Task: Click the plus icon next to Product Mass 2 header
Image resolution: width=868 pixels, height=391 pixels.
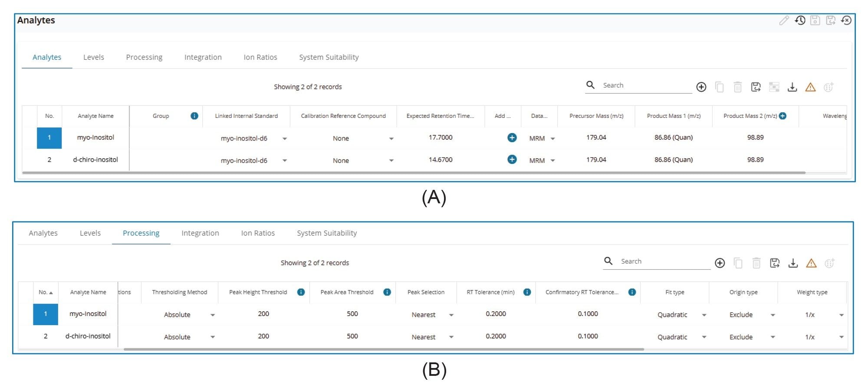Action: 782,116
